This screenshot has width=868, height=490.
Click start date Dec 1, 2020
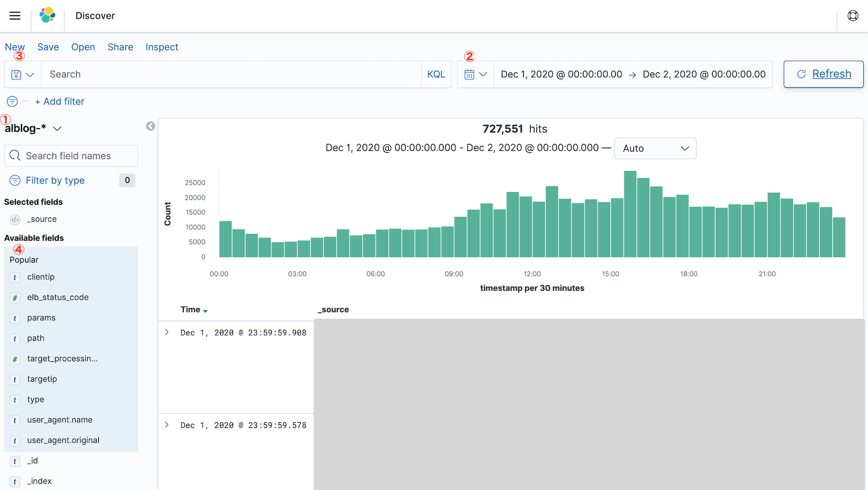pyautogui.click(x=562, y=74)
